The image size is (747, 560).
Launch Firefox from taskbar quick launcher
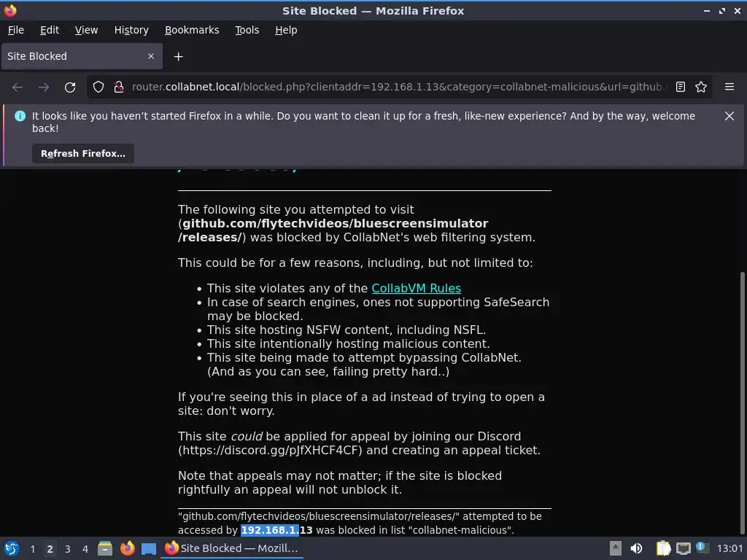(x=127, y=548)
